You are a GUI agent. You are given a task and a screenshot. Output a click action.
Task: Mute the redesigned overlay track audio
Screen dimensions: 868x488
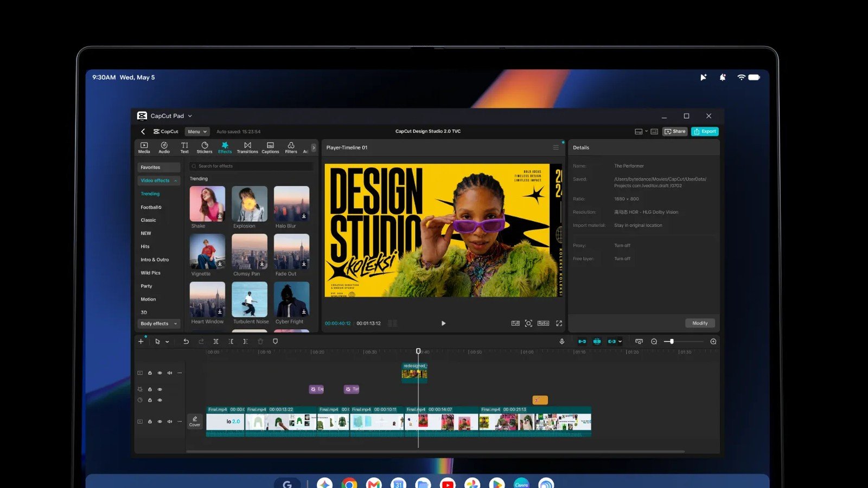point(170,373)
